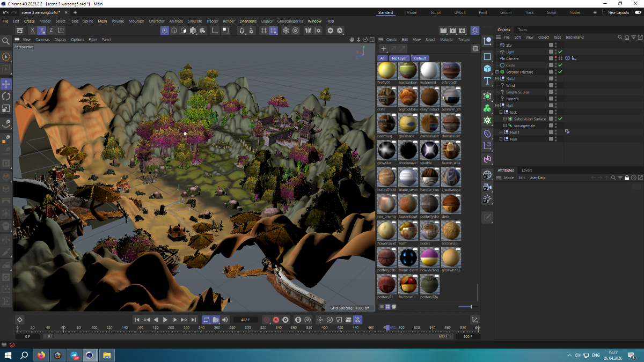The height and width of the screenshot is (362, 644).
Task: Select the firefly01 material thumbnail
Action: click(386, 71)
